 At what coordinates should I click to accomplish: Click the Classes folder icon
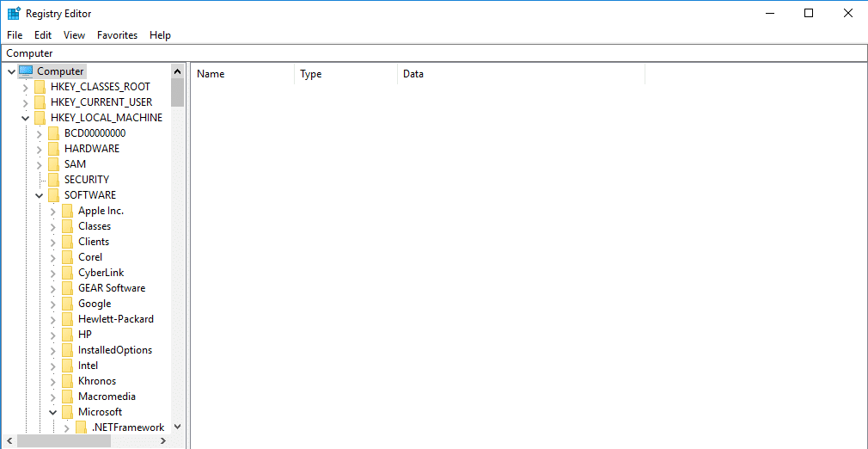(x=68, y=227)
